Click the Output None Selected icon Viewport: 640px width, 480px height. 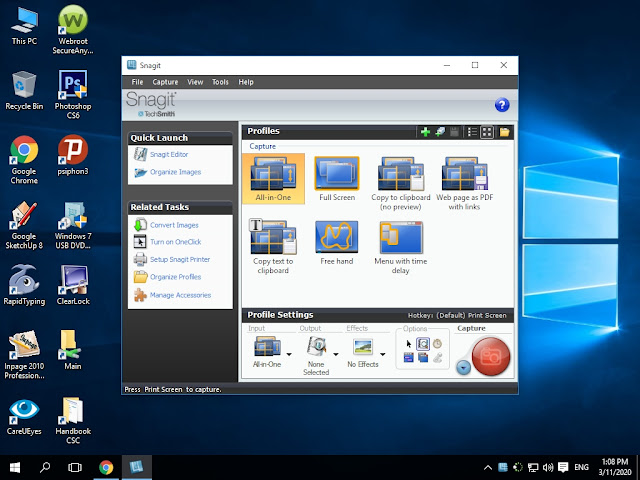click(x=316, y=346)
